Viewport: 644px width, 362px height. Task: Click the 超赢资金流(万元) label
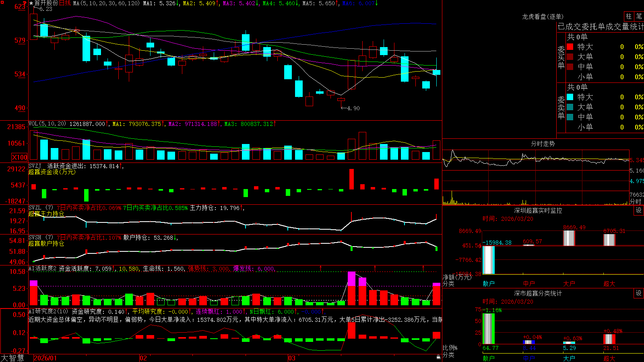coord(52,172)
